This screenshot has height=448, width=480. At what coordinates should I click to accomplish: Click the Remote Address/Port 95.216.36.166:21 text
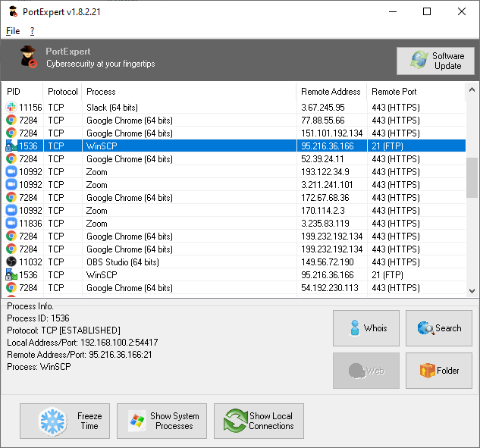point(80,354)
